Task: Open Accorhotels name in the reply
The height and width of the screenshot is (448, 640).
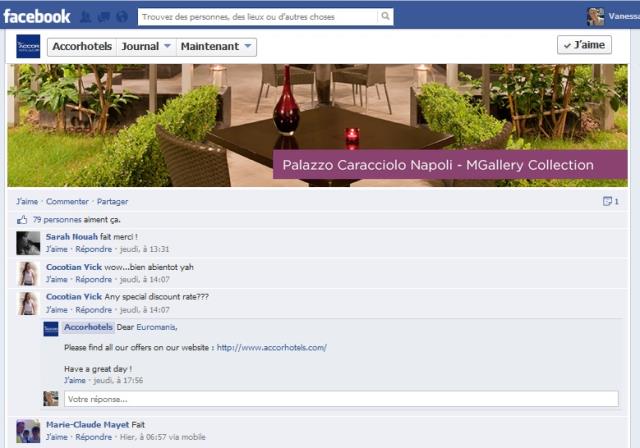Action: (x=88, y=327)
